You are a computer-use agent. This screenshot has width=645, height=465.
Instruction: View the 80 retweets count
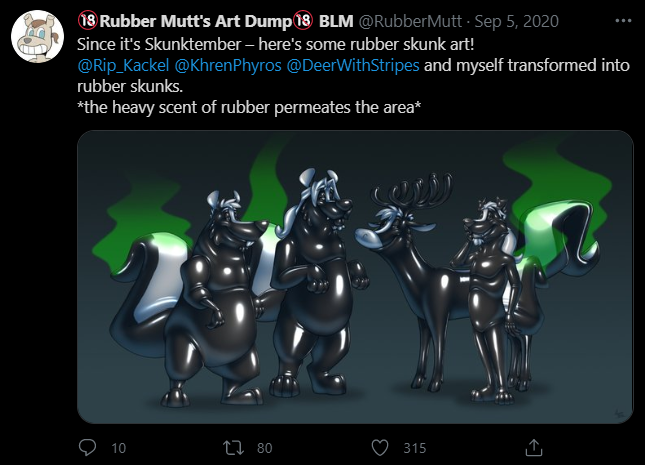(264, 448)
